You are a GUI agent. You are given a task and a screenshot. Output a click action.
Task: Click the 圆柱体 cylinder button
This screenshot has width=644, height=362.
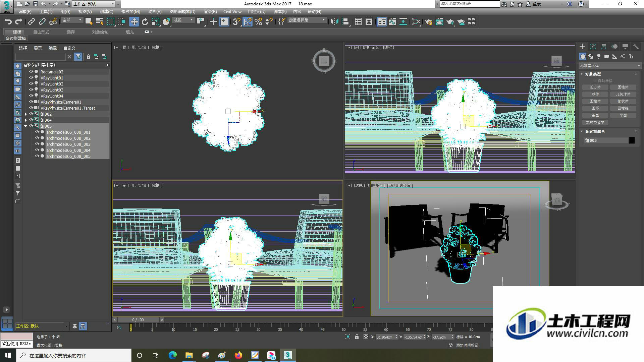tap(595, 101)
